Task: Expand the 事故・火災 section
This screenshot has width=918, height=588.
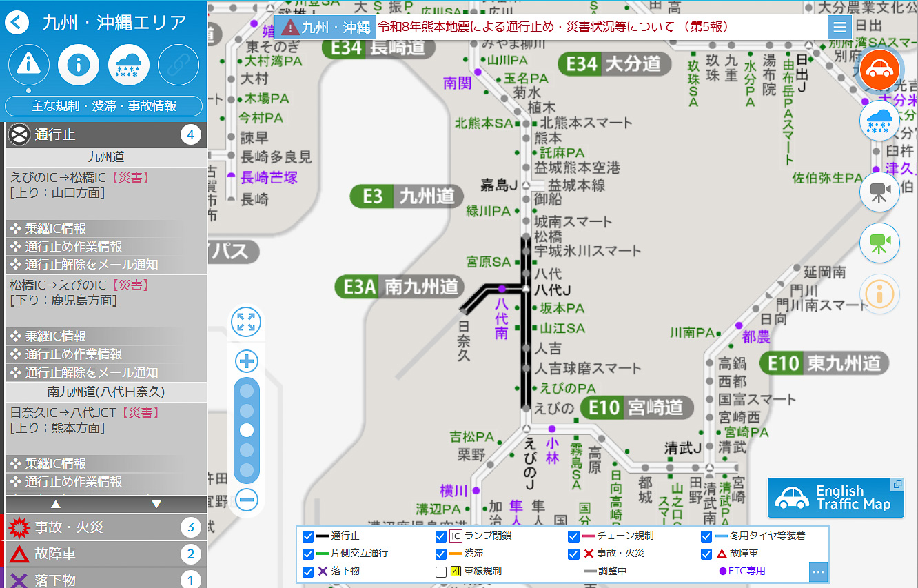Action: [106, 528]
